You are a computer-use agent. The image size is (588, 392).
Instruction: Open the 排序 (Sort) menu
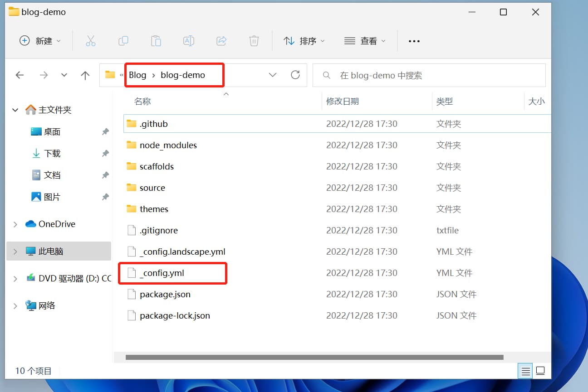point(304,41)
